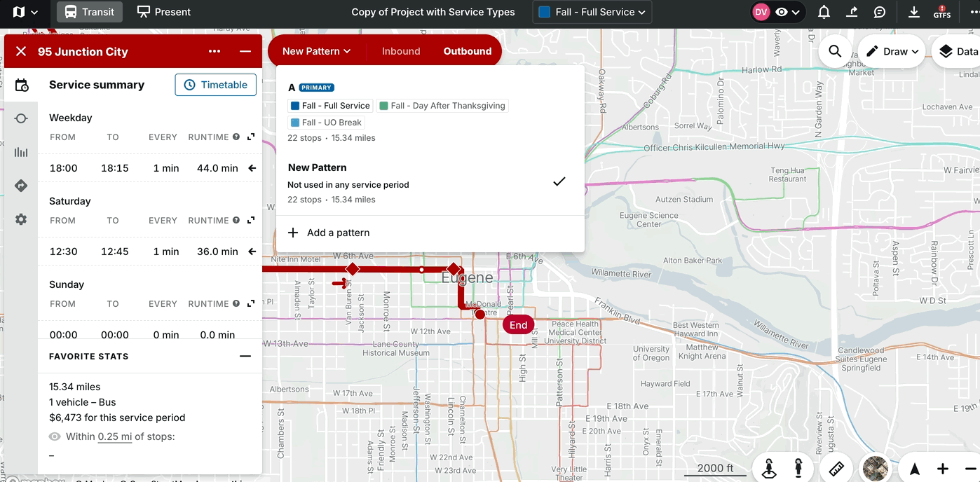Click the map search magnifier icon
This screenshot has height=482, width=980.
835,51
